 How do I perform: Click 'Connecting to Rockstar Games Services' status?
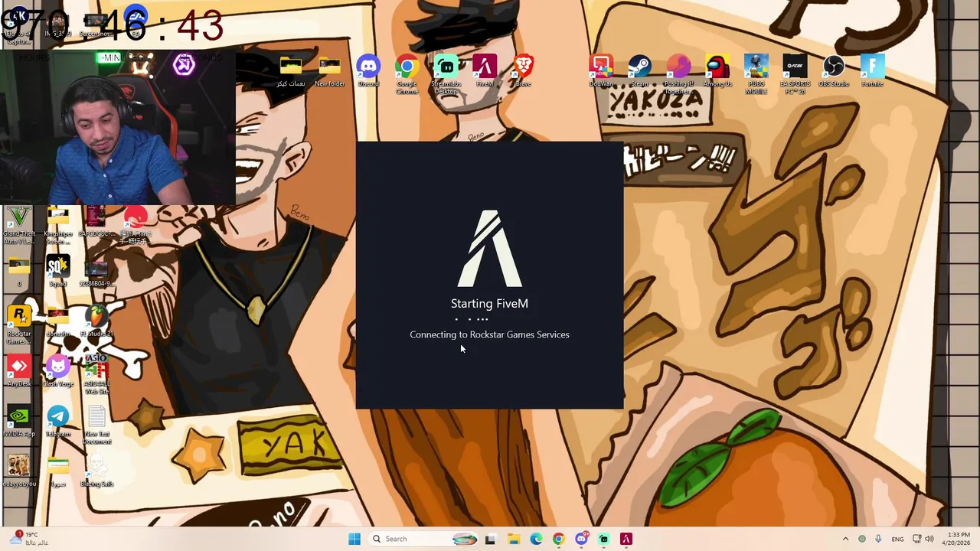489,334
